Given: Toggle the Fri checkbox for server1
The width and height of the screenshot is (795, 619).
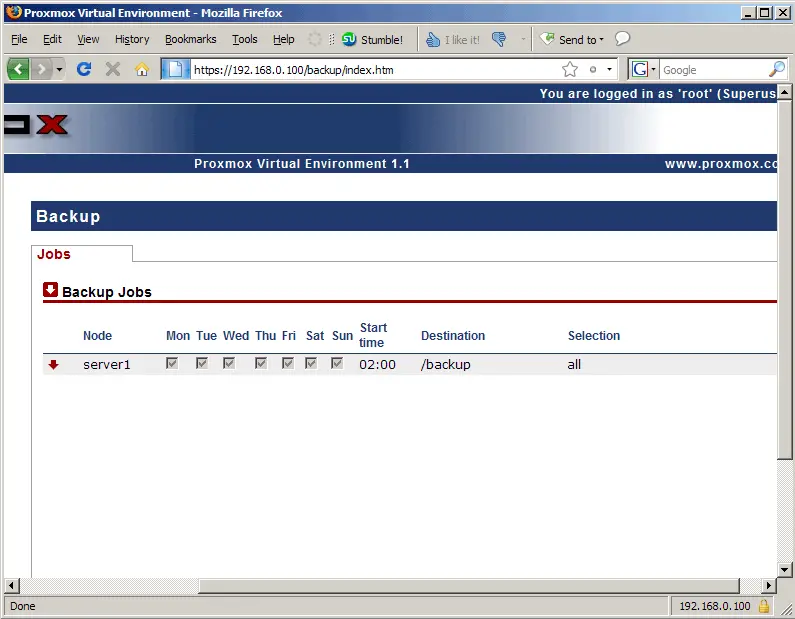Looking at the screenshot, I should click(288, 363).
